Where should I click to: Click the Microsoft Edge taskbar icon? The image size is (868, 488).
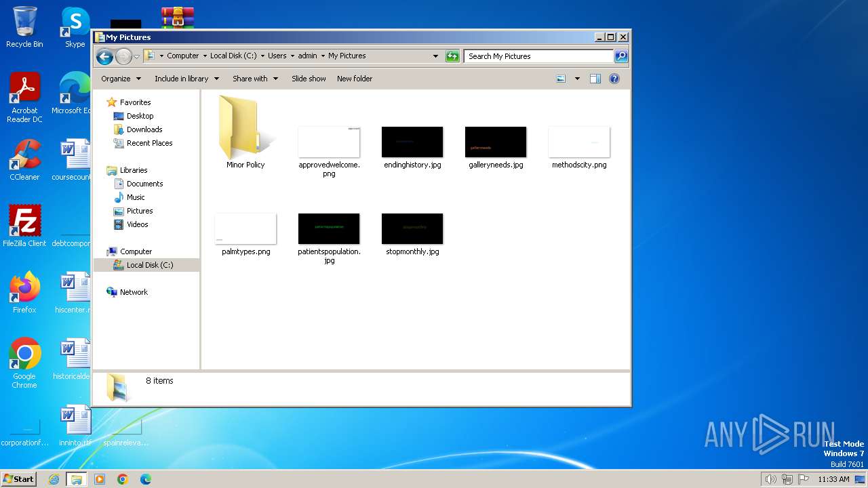[x=146, y=479]
